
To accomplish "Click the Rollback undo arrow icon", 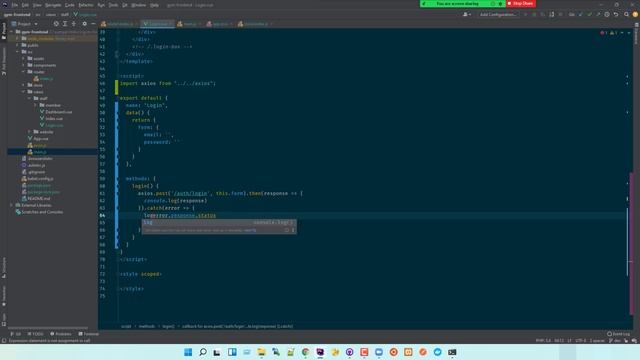I will pyautogui.click(x=616, y=14).
